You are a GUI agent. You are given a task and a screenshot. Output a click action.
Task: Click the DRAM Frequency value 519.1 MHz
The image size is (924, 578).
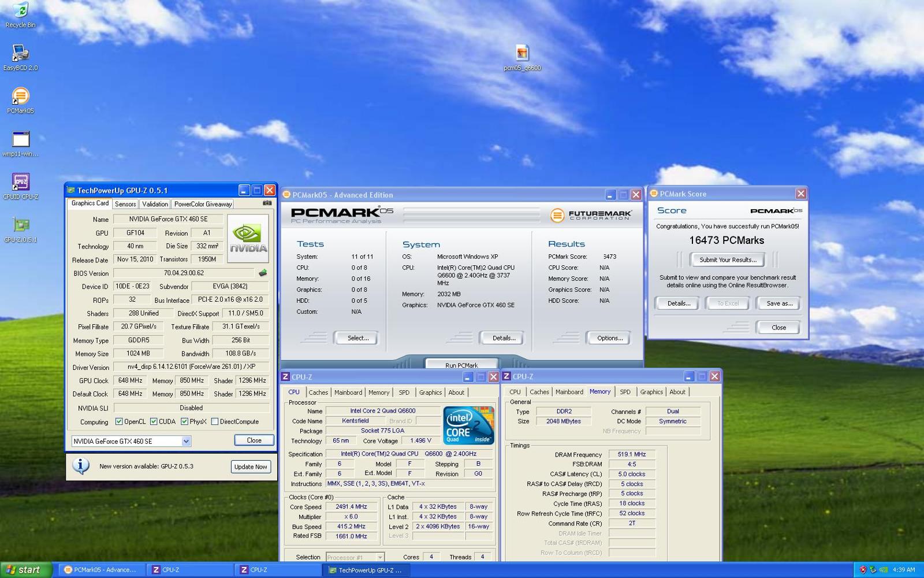coord(632,454)
